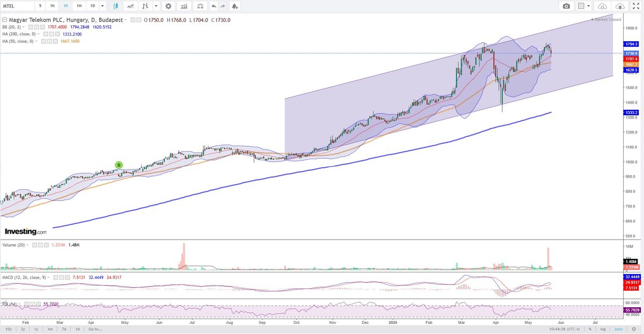Set range to 7d

64,329
